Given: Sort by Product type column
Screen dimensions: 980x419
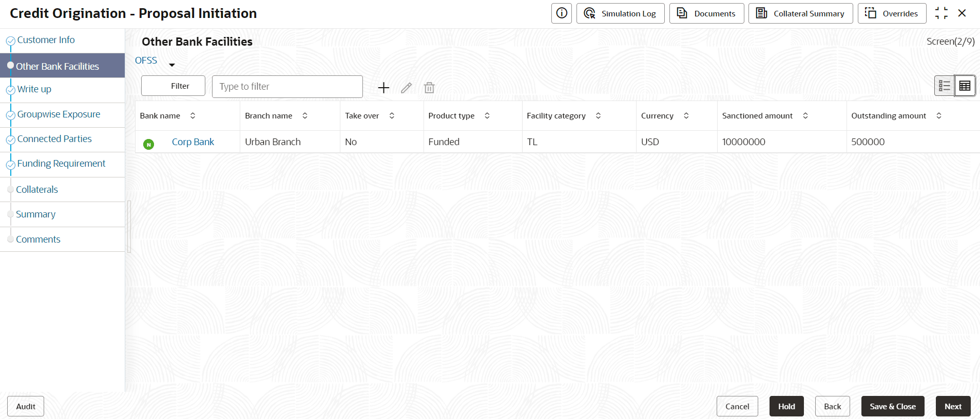Looking at the screenshot, I should click(487, 116).
